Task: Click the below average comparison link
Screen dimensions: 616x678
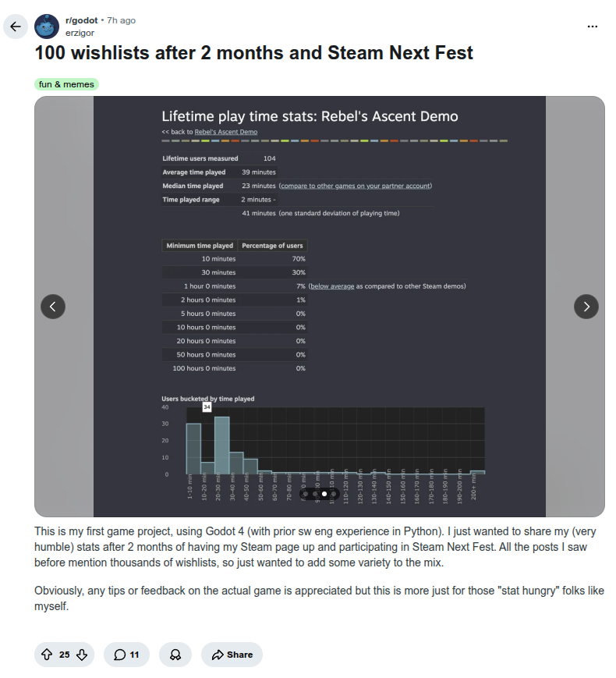Action: pyautogui.click(x=332, y=286)
